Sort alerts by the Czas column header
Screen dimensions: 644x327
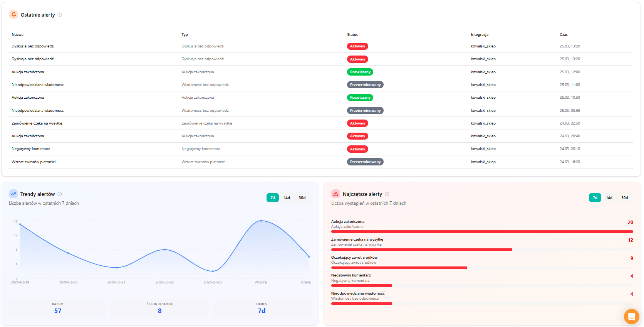coord(563,35)
